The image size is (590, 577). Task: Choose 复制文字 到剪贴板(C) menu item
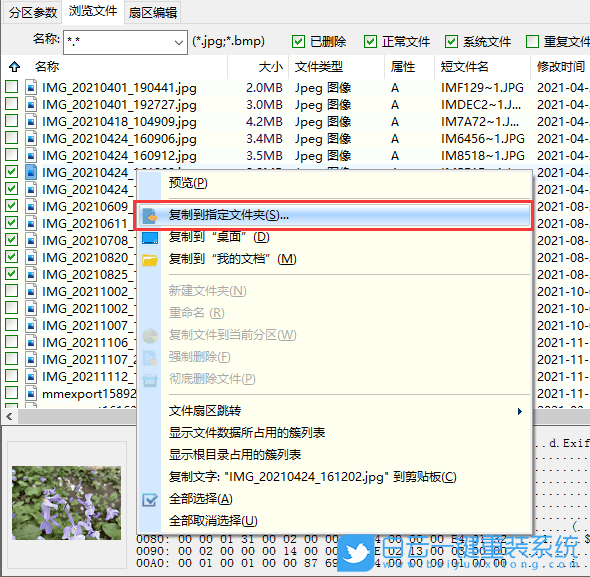pos(335,477)
